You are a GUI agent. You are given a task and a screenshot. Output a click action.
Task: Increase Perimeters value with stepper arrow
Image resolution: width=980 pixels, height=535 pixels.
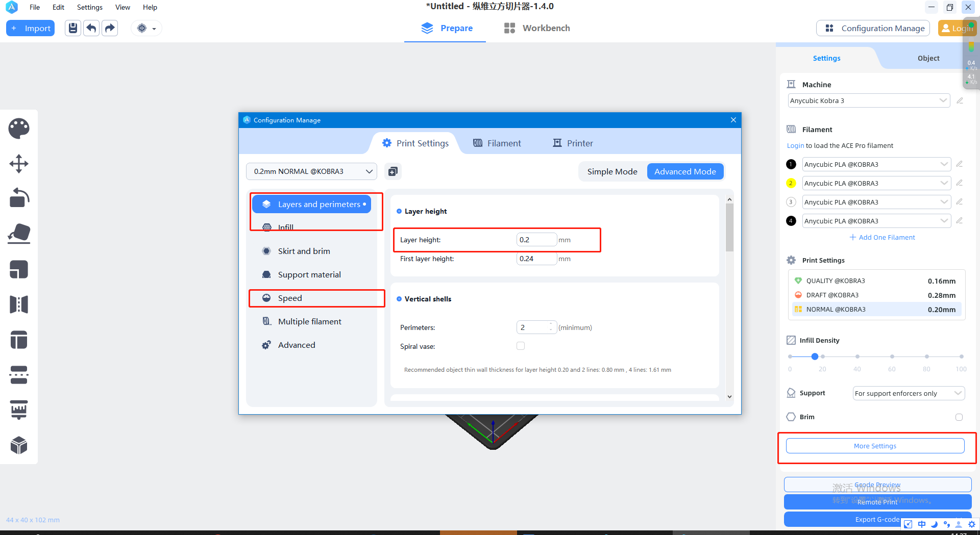coord(551,324)
